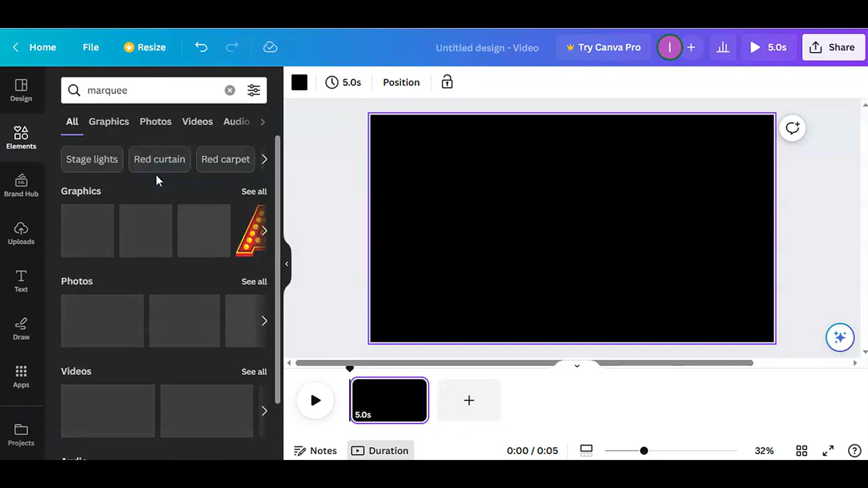Toggle the page thumbnails view icon
The image size is (868, 488).
point(586,450)
